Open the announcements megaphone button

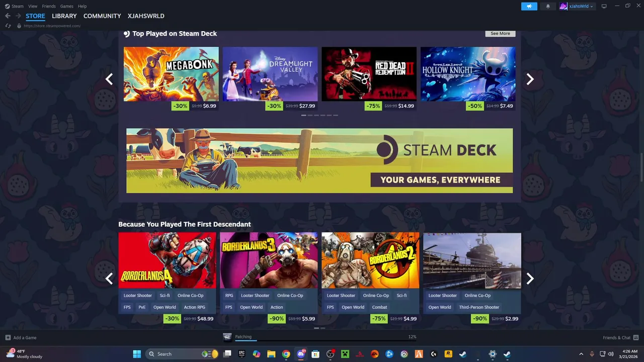point(529,6)
